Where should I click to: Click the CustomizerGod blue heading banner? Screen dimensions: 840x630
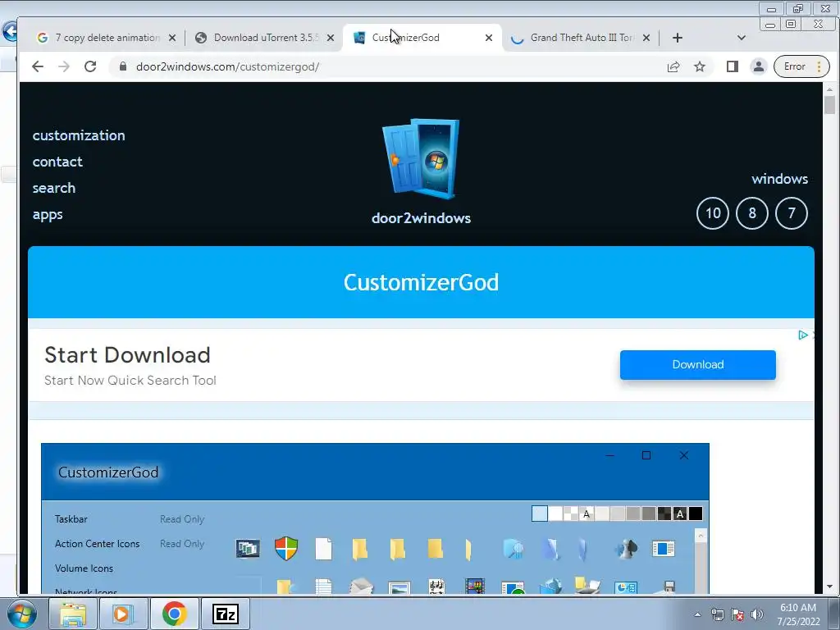click(x=421, y=282)
